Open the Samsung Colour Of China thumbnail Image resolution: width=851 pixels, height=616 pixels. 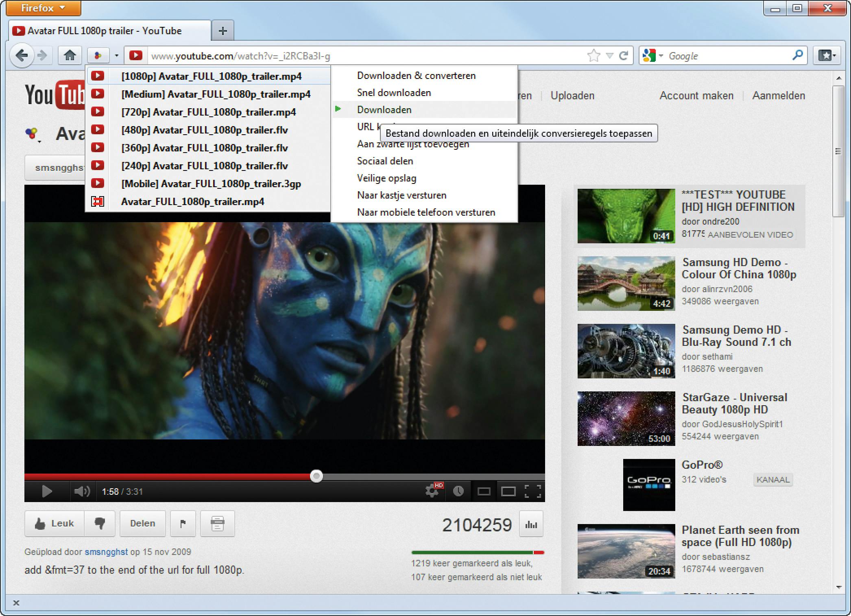[626, 283]
